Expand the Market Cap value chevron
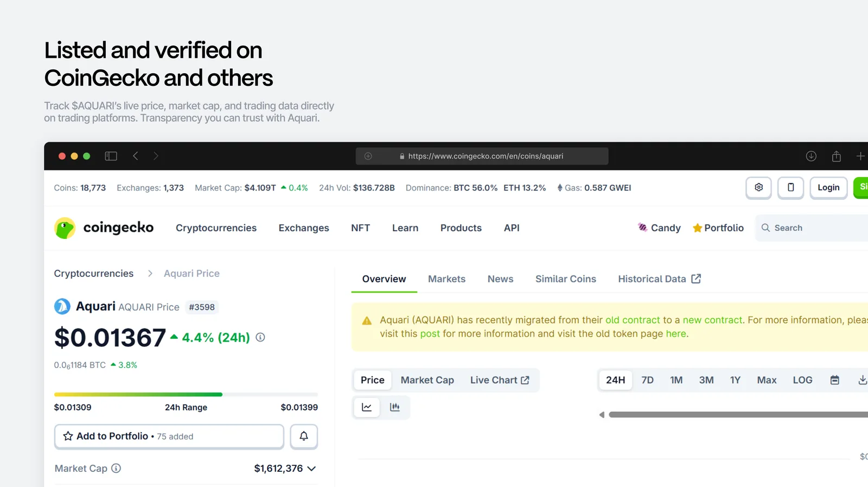This screenshot has width=868, height=487. 311,469
